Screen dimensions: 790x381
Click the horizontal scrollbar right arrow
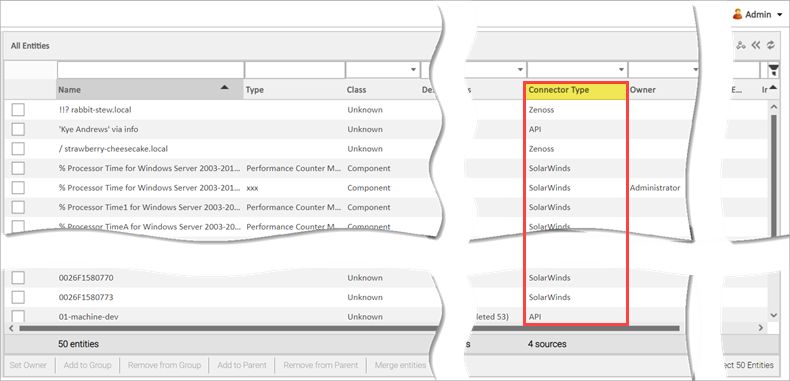pyautogui.click(x=761, y=328)
